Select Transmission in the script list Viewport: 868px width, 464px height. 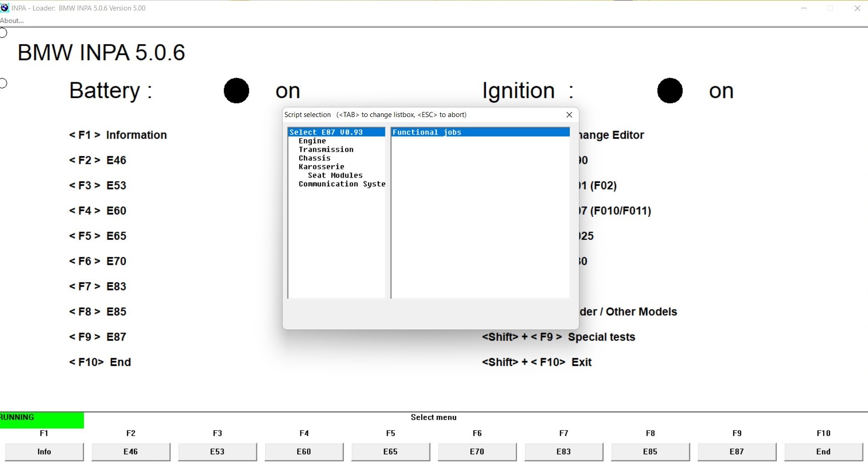(326, 150)
